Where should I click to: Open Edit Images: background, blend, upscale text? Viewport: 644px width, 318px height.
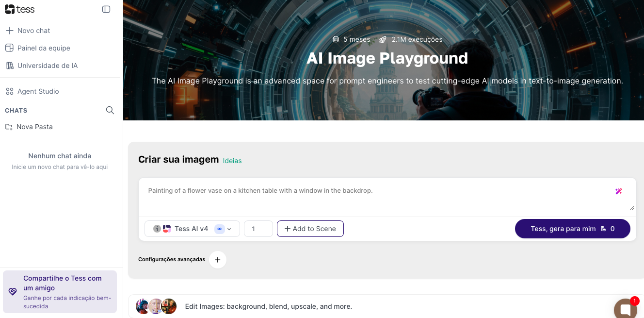tap(269, 306)
